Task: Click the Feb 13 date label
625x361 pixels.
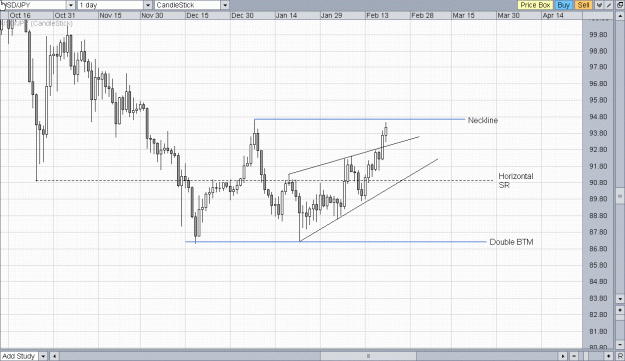Action: 377,16
